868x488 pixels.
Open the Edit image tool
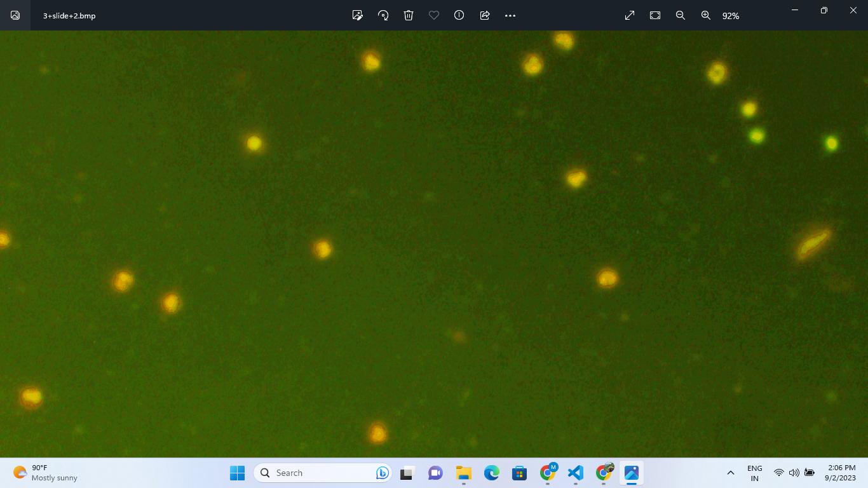tap(358, 15)
